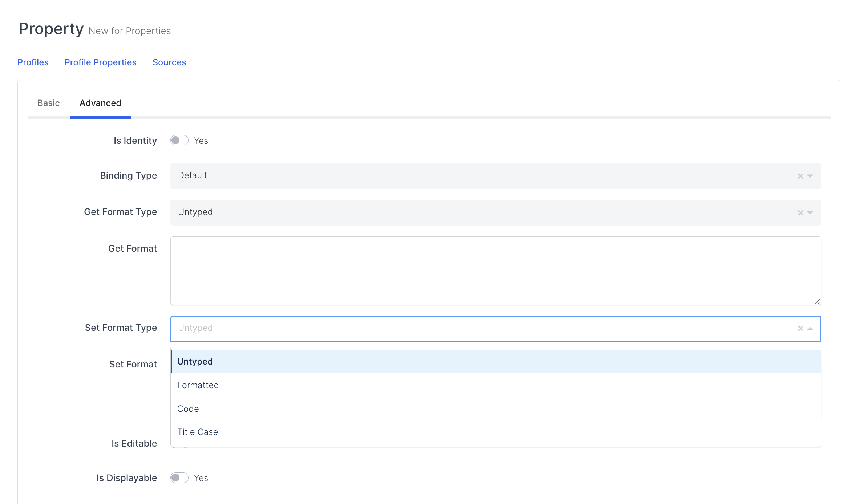This screenshot has width=850, height=504.
Task: Select the Advanced tab
Action: (x=100, y=103)
